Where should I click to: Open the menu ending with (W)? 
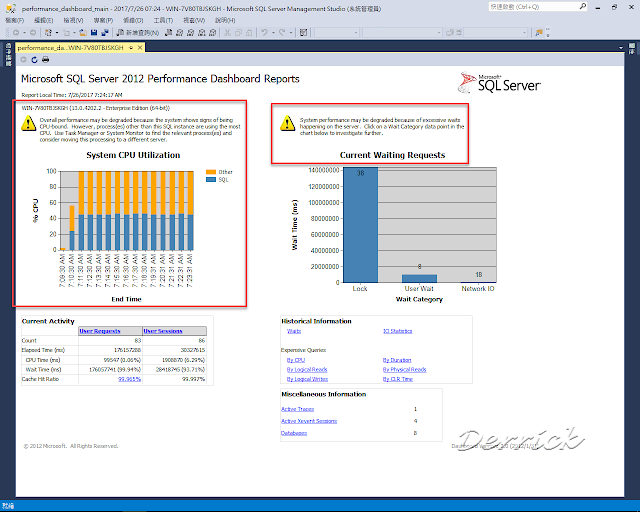click(x=194, y=20)
